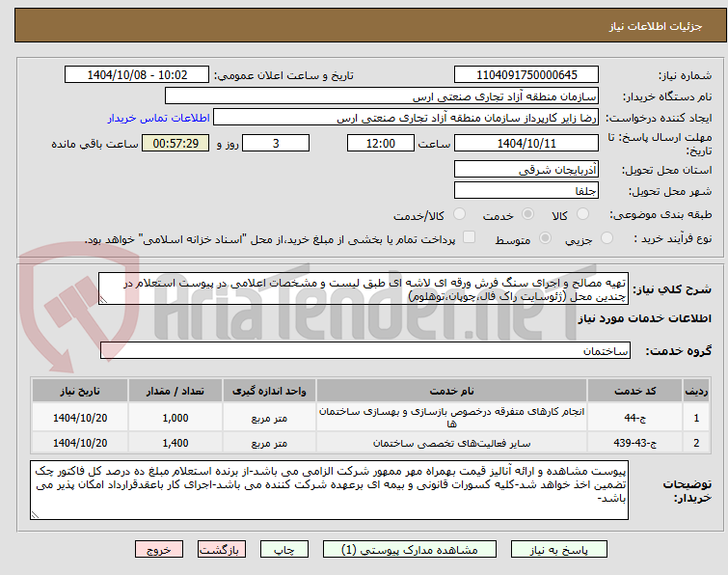This screenshot has height=575, width=728.
Task: Select the کالا/خدمت radio button
Action: [x=459, y=214]
